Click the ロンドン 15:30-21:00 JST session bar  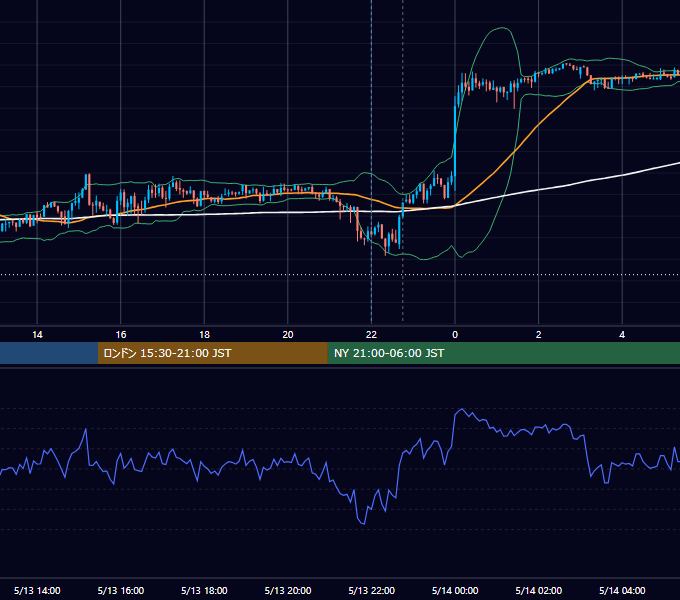tap(212, 353)
